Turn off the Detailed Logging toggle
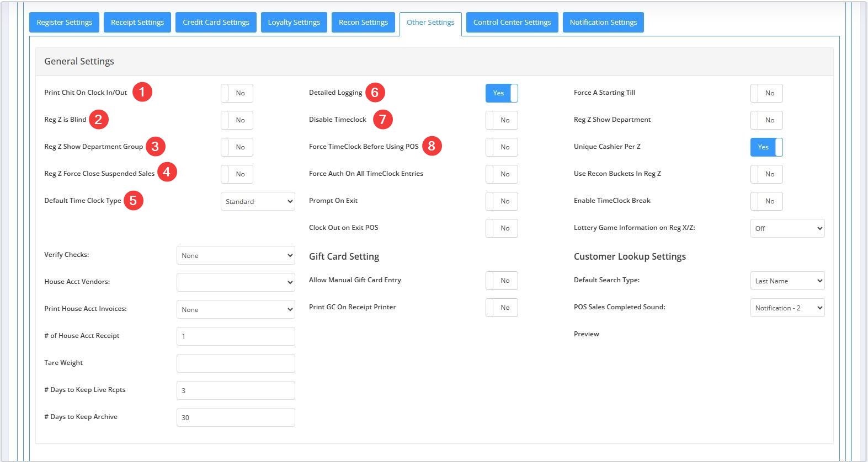Screen dimensions: 868x462 pyautogui.click(x=502, y=93)
